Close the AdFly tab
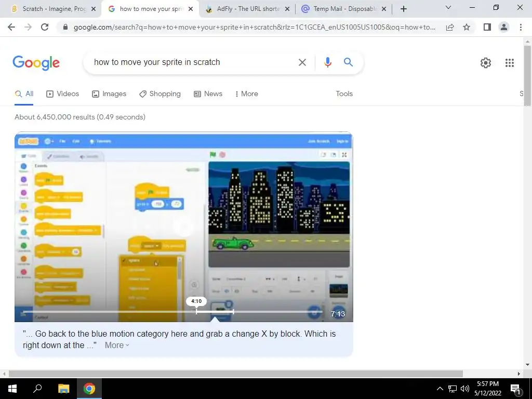532x399 pixels. pyautogui.click(x=287, y=9)
